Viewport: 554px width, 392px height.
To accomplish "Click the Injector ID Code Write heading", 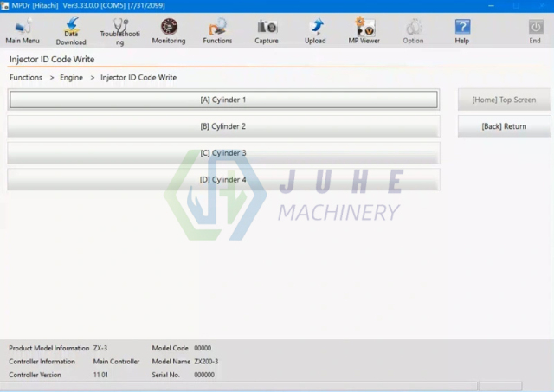I will click(52, 59).
